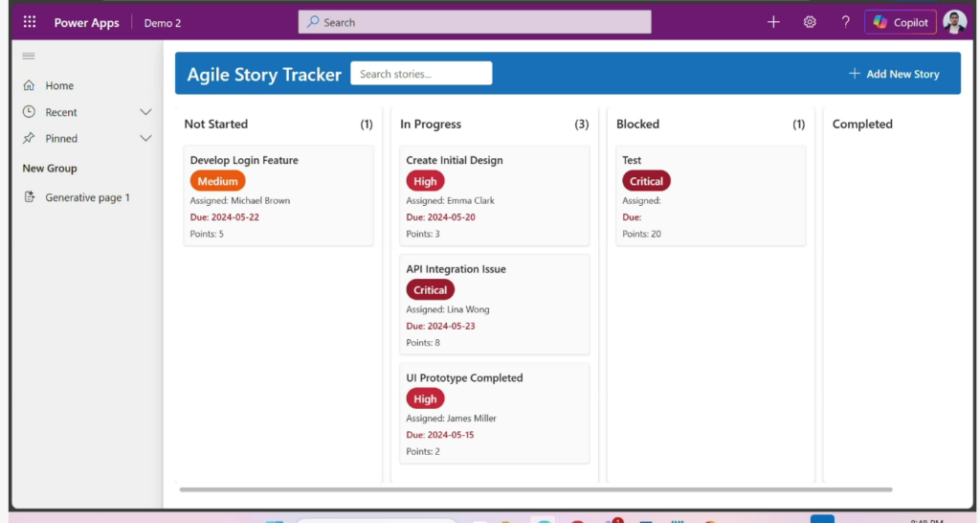Click the top Search bar
Viewport: 980px width, 523px height.
475,22
